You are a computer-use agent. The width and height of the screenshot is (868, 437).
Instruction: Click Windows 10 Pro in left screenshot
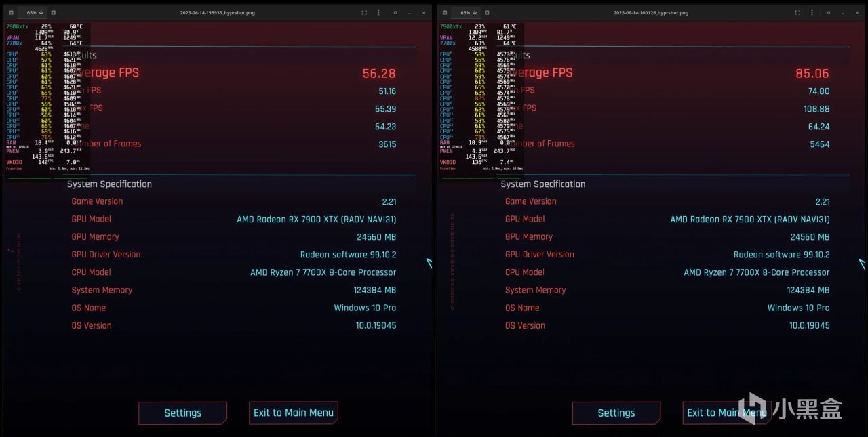click(x=365, y=308)
